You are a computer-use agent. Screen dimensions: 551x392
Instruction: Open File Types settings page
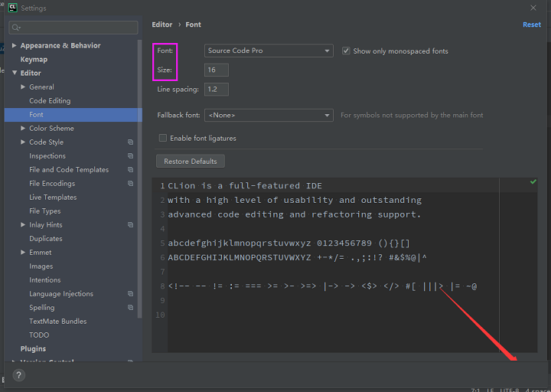(x=44, y=211)
